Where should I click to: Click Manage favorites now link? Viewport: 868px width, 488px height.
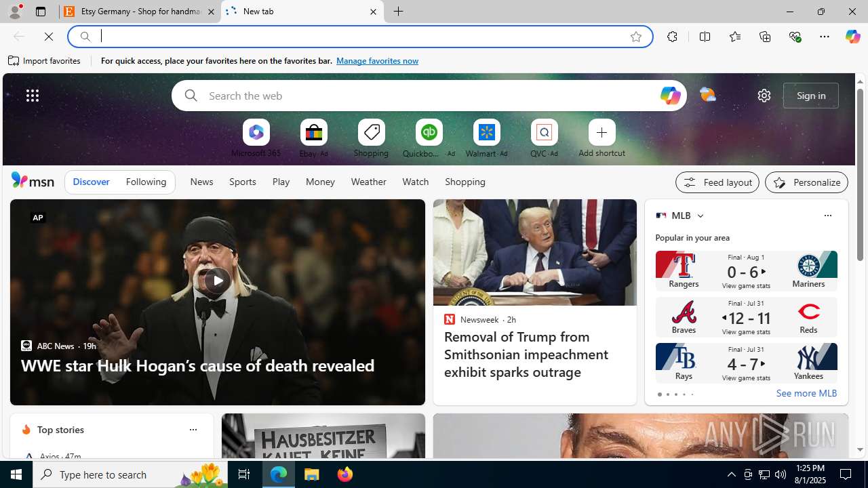tap(377, 61)
